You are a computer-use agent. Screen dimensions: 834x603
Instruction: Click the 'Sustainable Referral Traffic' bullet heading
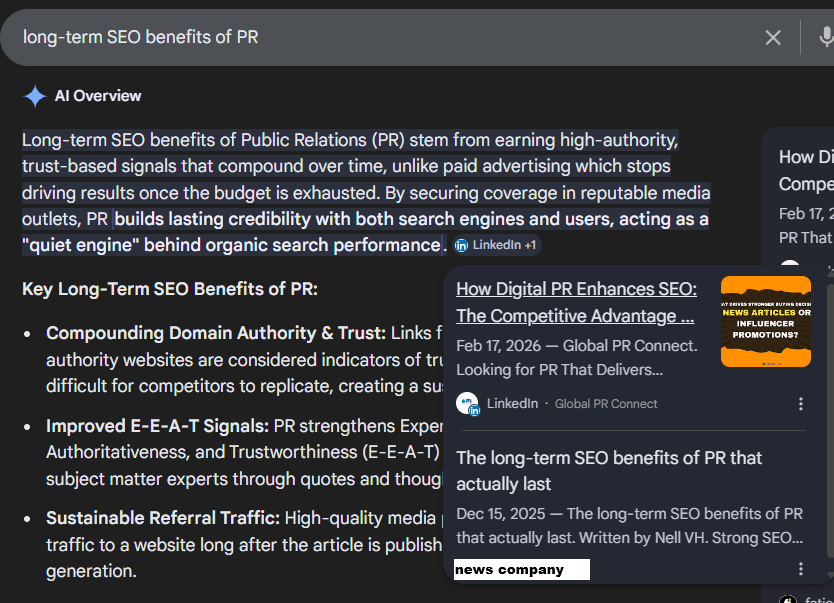pyautogui.click(x=163, y=518)
